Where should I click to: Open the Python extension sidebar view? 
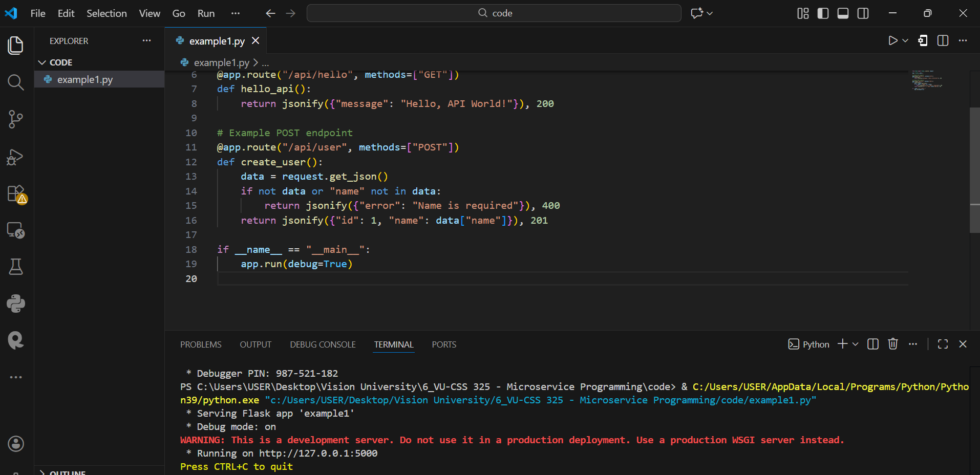[16, 304]
